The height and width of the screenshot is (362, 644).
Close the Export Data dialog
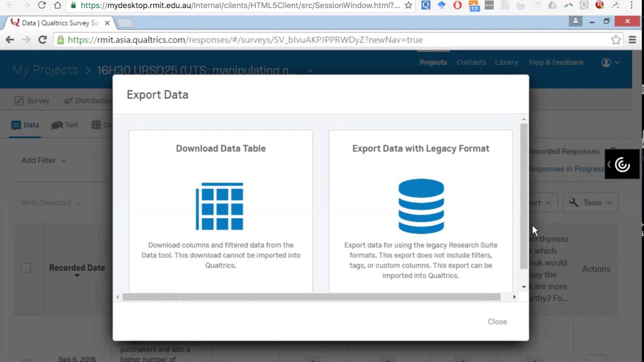(497, 322)
